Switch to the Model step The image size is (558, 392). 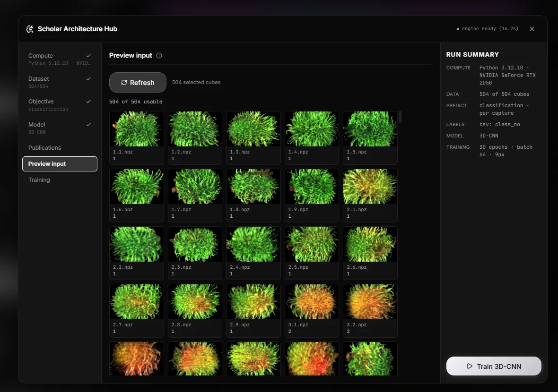[60, 128]
